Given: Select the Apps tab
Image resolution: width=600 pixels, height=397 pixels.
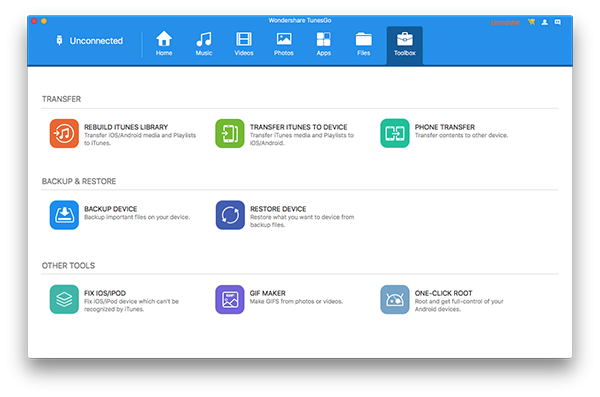Looking at the screenshot, I should 324,43.
